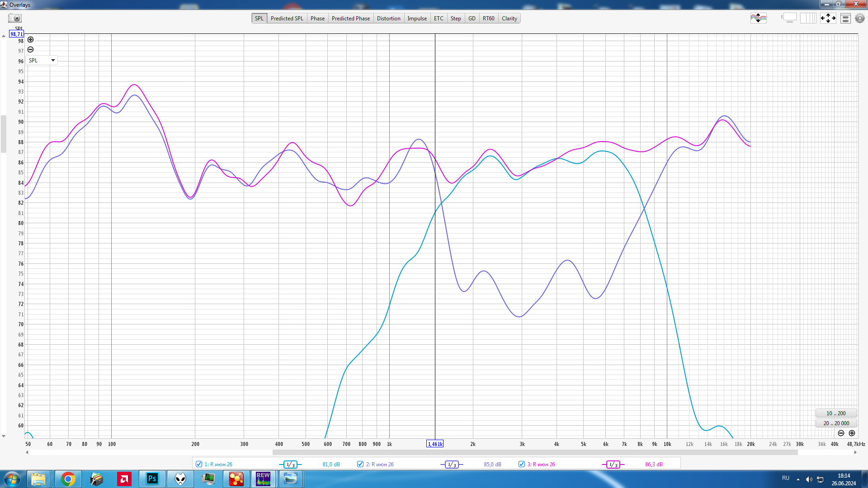The width and height of the screenshot is (868, 488).
Task: Zoom out horizontal axis with minus icon
Action: pyautogui.click(x=841, y=433)
